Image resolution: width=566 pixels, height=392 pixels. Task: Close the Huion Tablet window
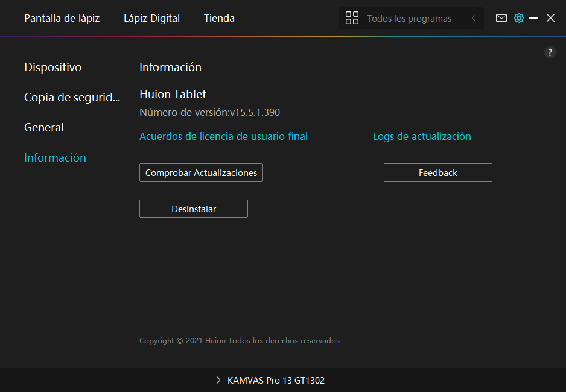coord(550,18)
